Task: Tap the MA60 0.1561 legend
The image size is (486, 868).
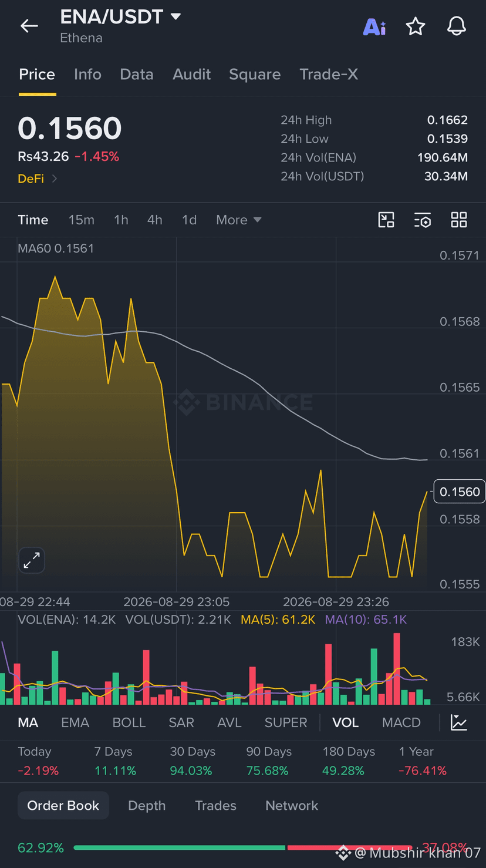Action: coord(56,248)
